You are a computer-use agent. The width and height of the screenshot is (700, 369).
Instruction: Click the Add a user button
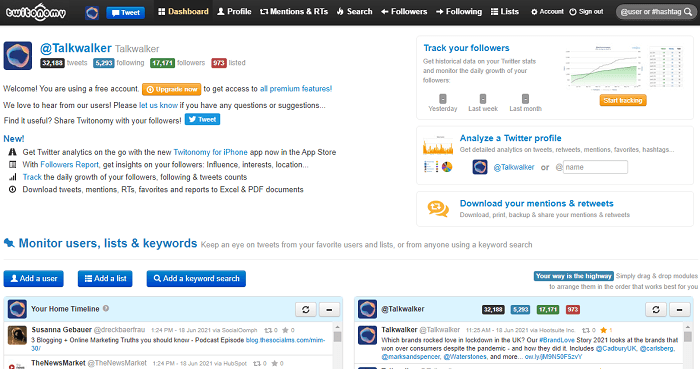click(x=33, y=278)
